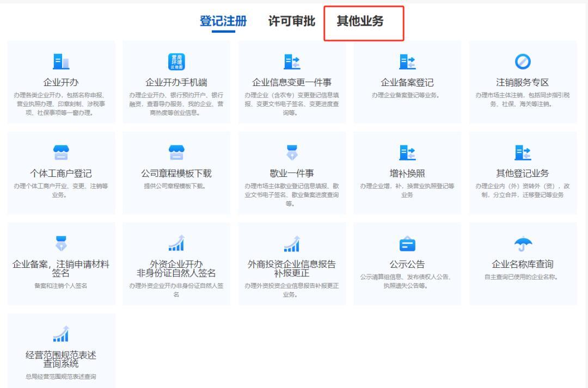Select the 注销服务专区 prohibition icon

coord(523,61)
